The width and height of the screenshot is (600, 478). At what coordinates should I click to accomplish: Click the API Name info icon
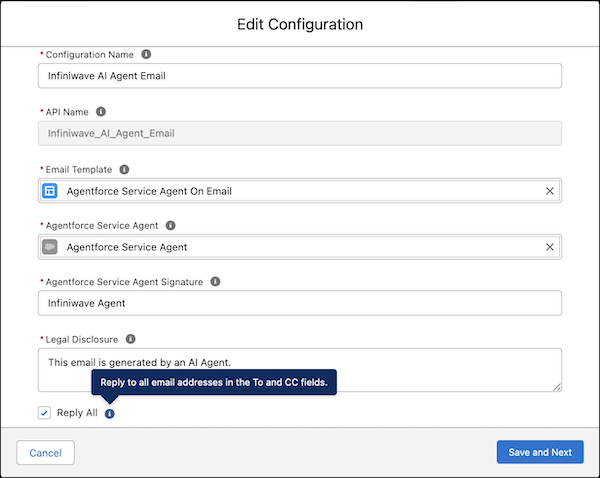[101, 112]
